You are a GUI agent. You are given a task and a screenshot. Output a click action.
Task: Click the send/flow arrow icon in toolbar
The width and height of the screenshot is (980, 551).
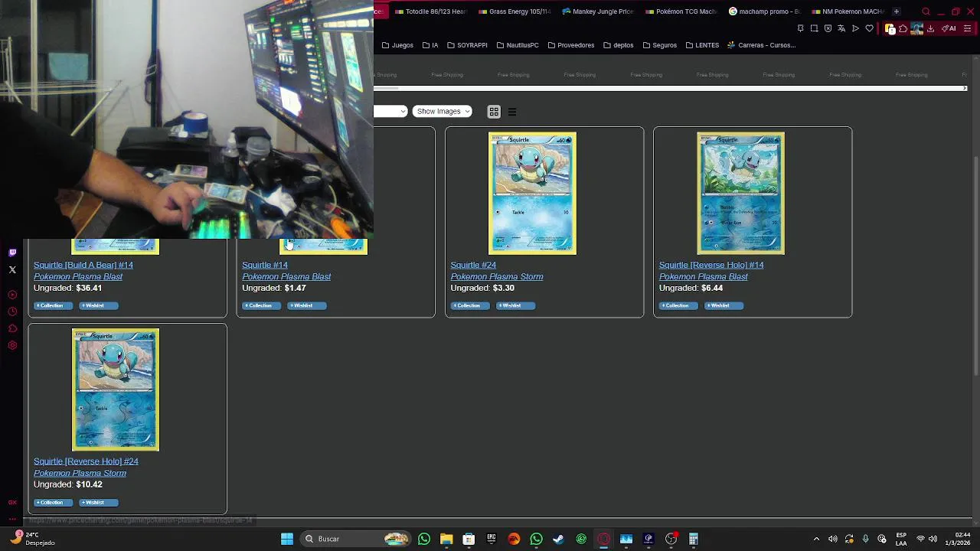tap(855, 28)
